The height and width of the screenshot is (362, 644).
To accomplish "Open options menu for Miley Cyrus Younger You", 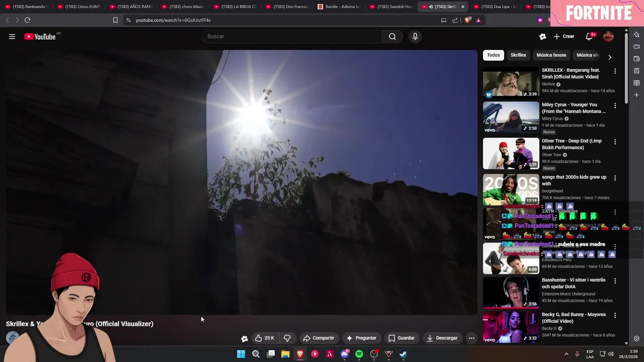I will tap(615, 106).
